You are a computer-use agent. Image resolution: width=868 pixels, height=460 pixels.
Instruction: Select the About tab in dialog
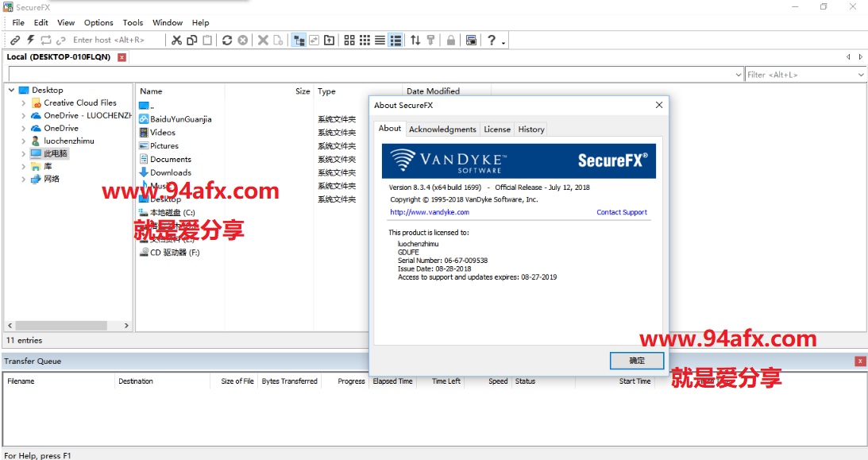tap(390, 128)
